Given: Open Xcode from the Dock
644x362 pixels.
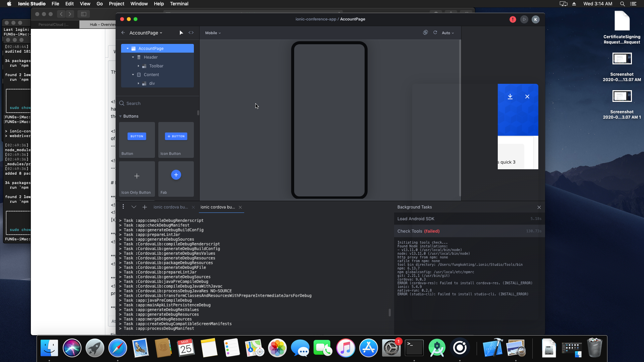Looking at the screenshot, I should click(x=493, y=348).
